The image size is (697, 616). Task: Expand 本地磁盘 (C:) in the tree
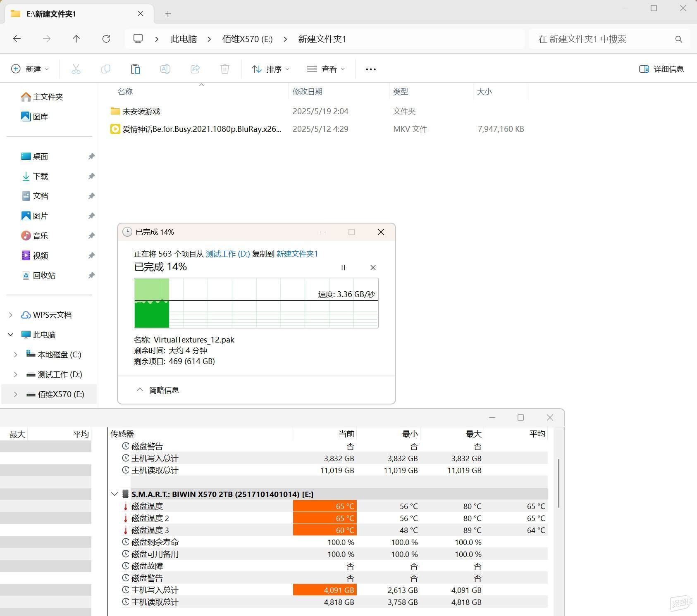(16, 354)
